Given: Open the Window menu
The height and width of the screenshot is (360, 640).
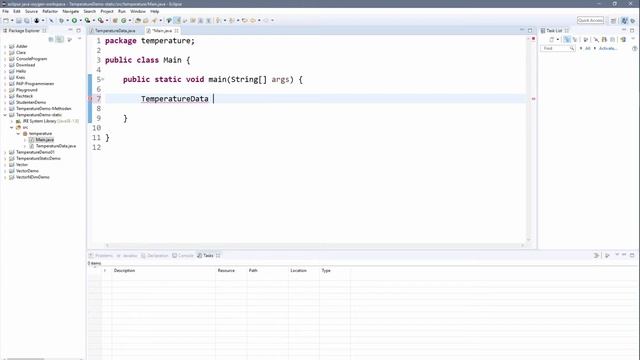Looking at the screenshot, I should point(138,11).
